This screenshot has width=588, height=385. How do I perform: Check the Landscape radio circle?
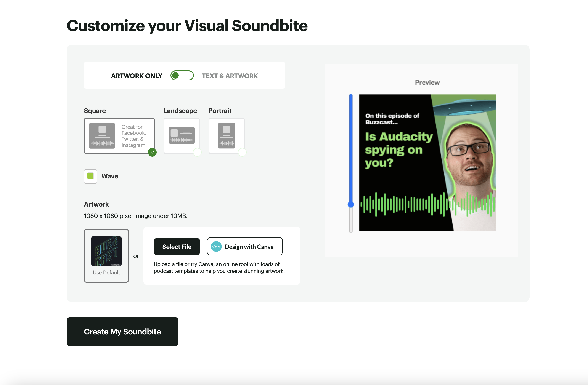197,152
